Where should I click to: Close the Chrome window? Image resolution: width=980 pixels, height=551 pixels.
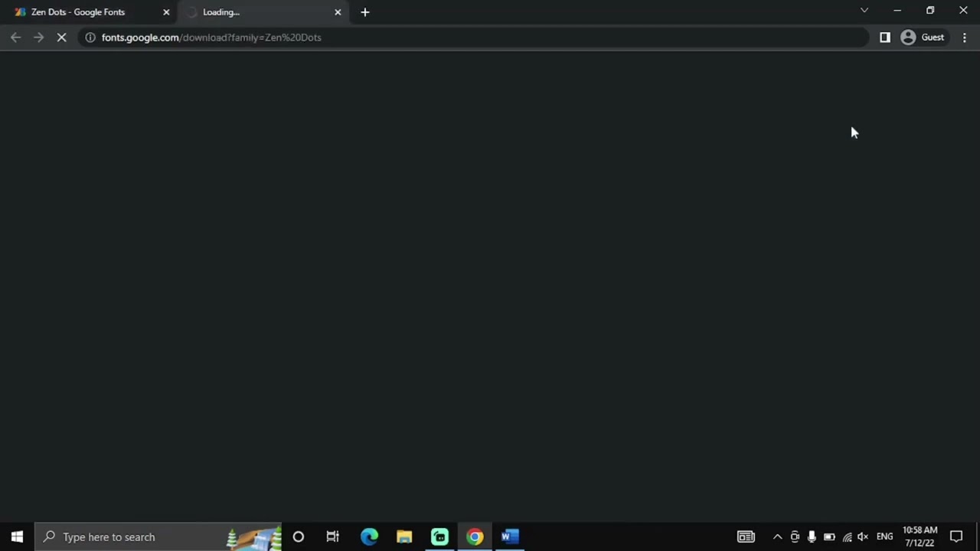coord(963,11)
